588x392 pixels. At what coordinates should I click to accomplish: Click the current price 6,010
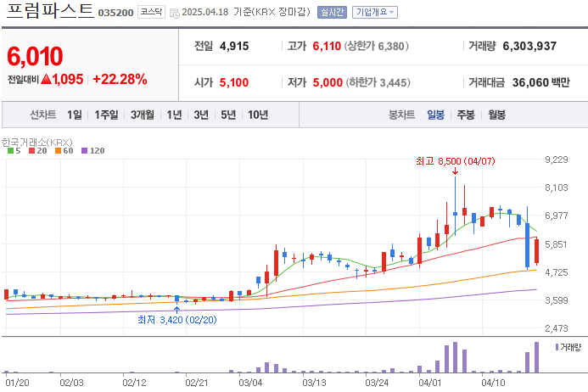click(35, 56)
